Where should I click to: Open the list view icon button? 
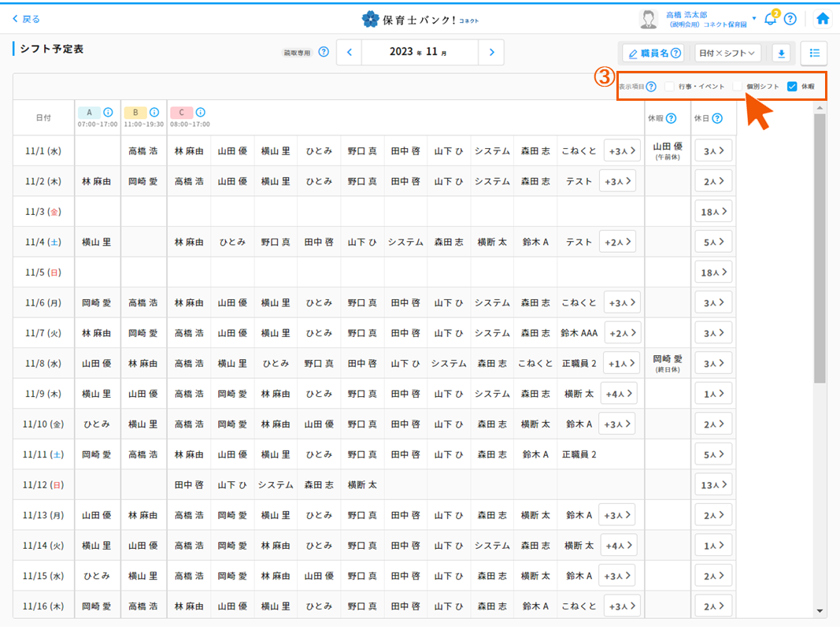814,54
